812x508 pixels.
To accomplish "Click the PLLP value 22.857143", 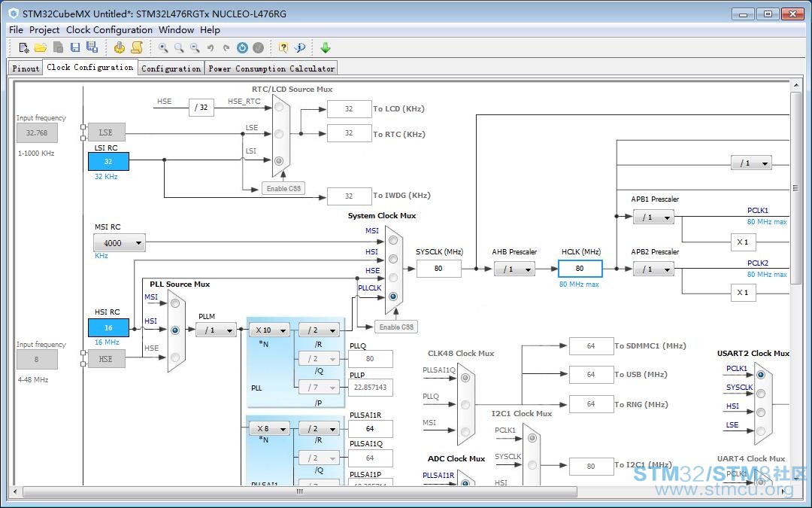I will click(x=370, y=388).
